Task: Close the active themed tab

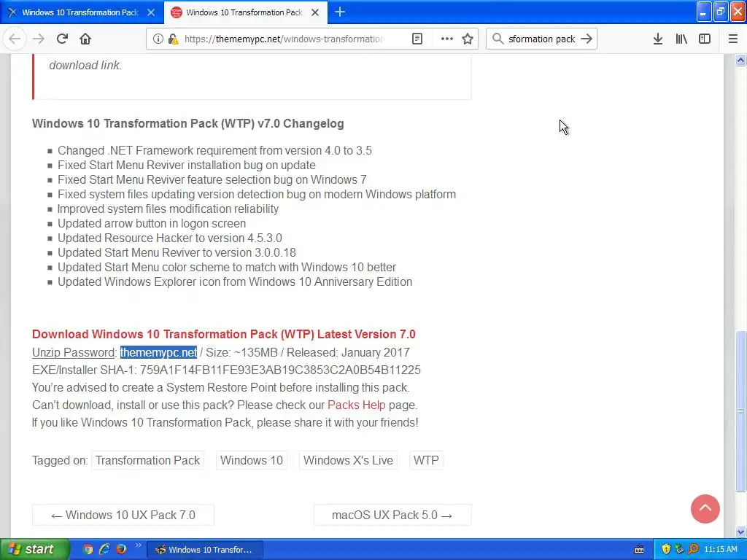Action: pos(315,13)
